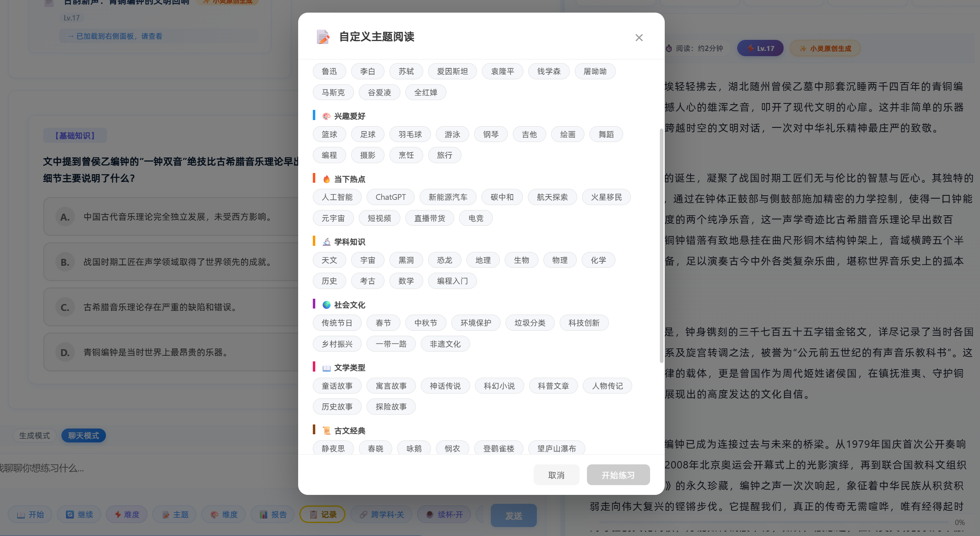Choose the 火星移民 topic chip
The image size is (980, 536).
click(606, 197)
